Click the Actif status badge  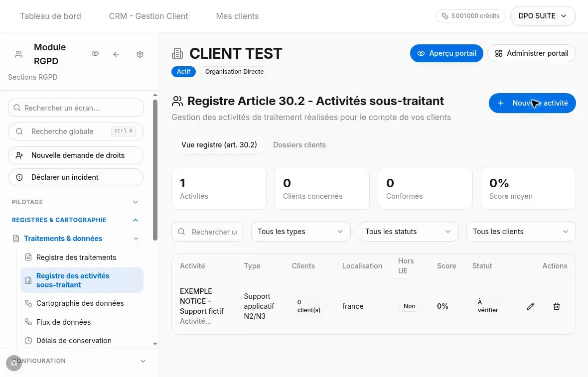(183, 72)
